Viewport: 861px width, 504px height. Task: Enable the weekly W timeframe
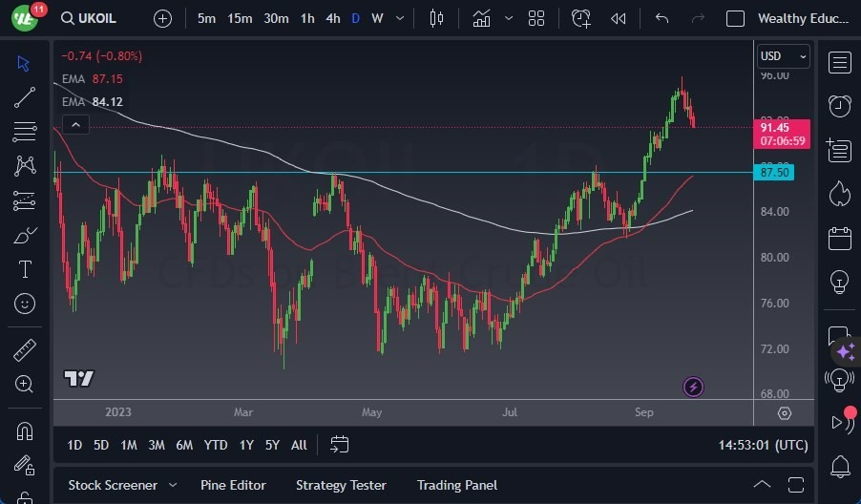[378, 18]
